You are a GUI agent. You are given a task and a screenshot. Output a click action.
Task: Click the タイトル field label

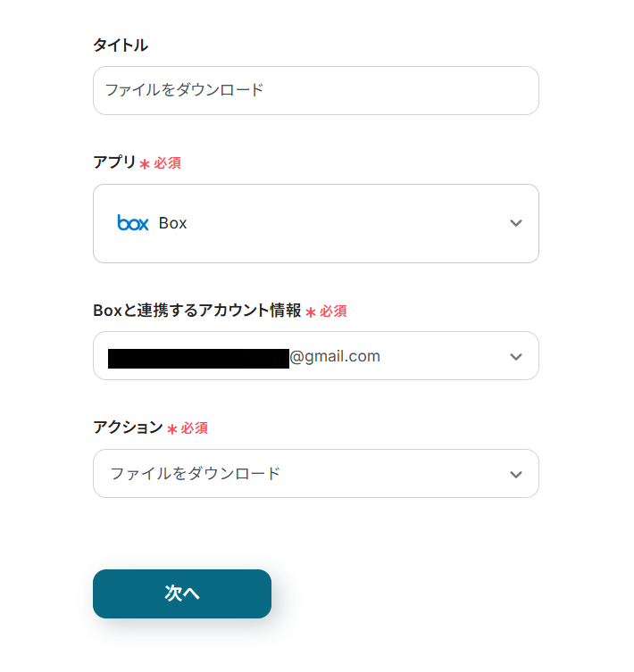[121, 45]
